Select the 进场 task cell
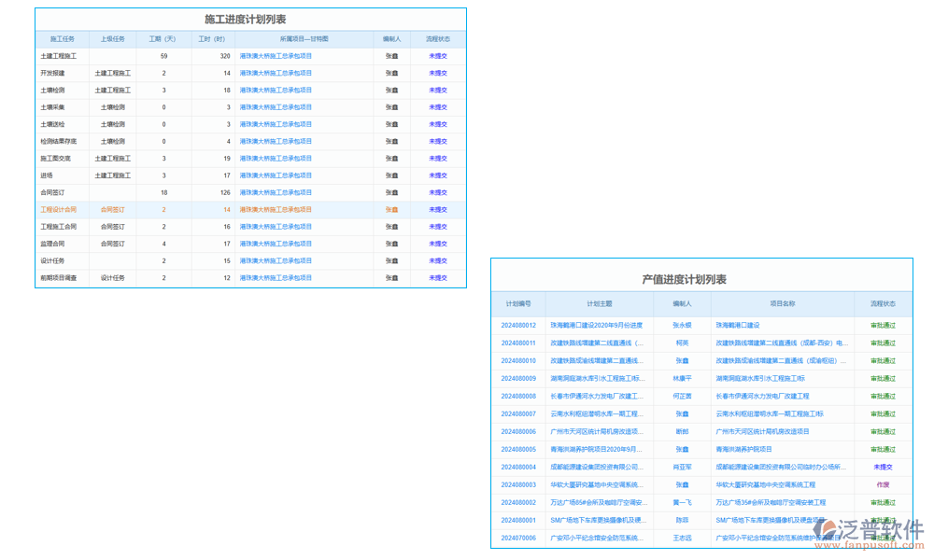Viewport: 934px width, 560px height. click(x=47, y=175)
